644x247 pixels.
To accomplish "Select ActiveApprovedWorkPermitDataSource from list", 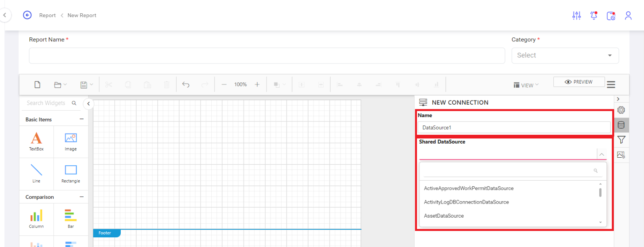I will [x=469, y=188].
